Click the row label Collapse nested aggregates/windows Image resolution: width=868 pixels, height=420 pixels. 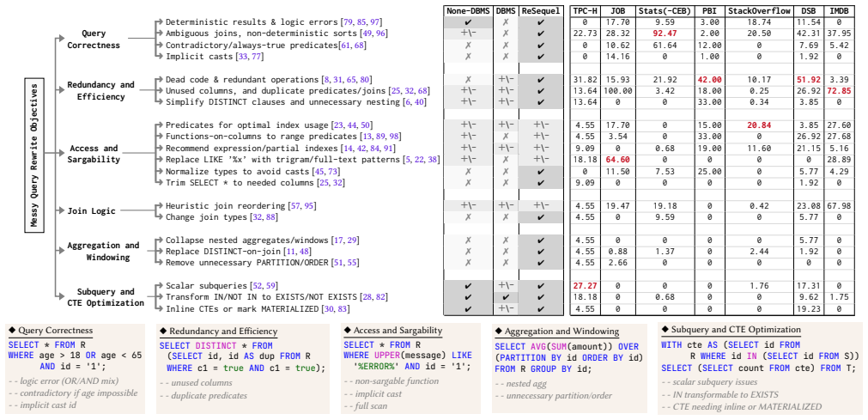point(247,240)
